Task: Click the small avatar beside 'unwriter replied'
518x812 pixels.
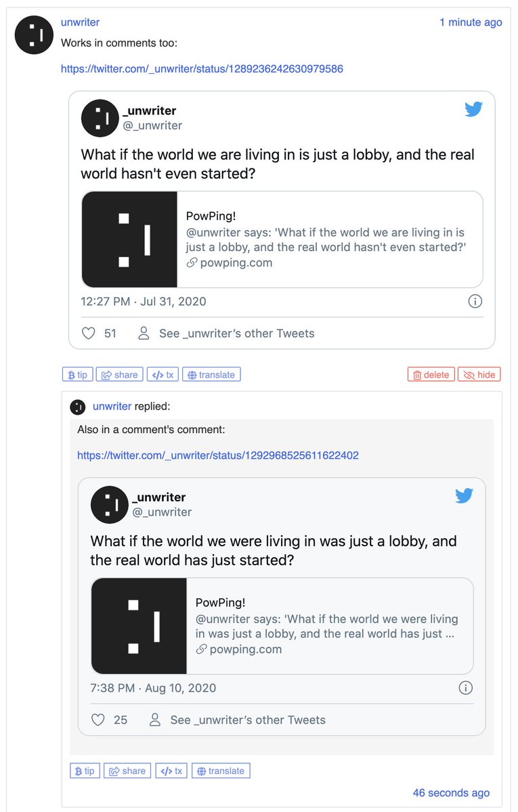Action: tap(78, 407)
